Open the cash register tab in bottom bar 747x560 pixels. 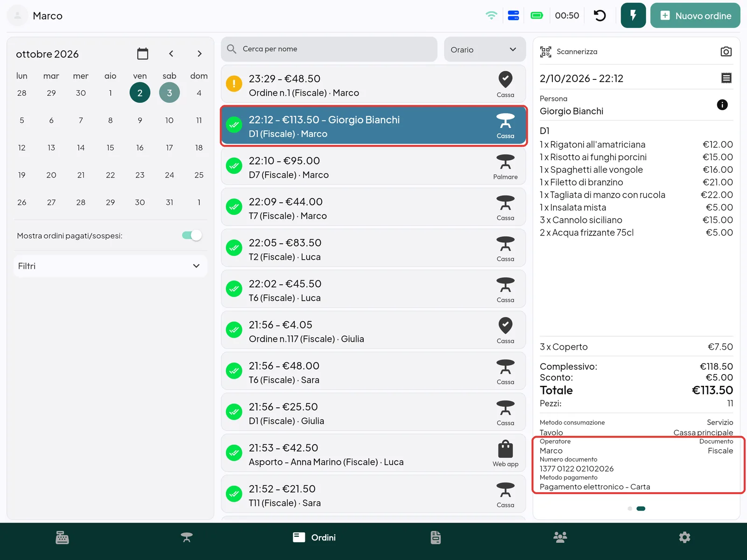[62, 538]
